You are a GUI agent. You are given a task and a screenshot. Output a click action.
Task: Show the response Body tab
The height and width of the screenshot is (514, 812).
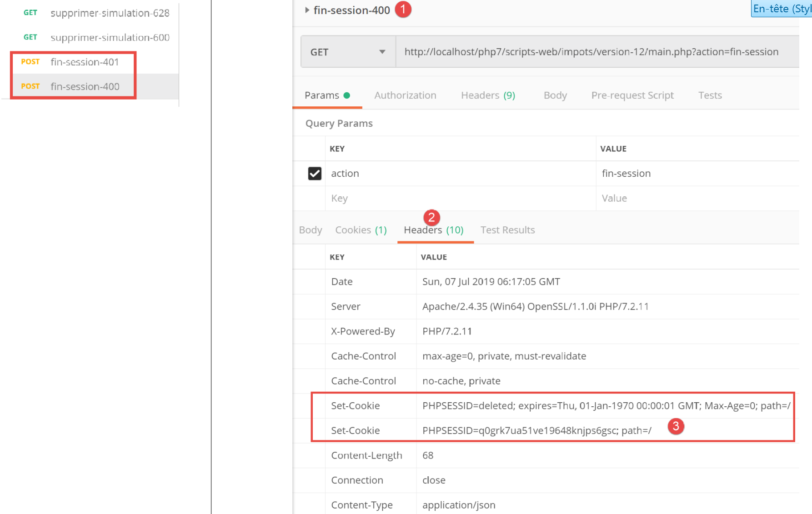coord(311,230)
